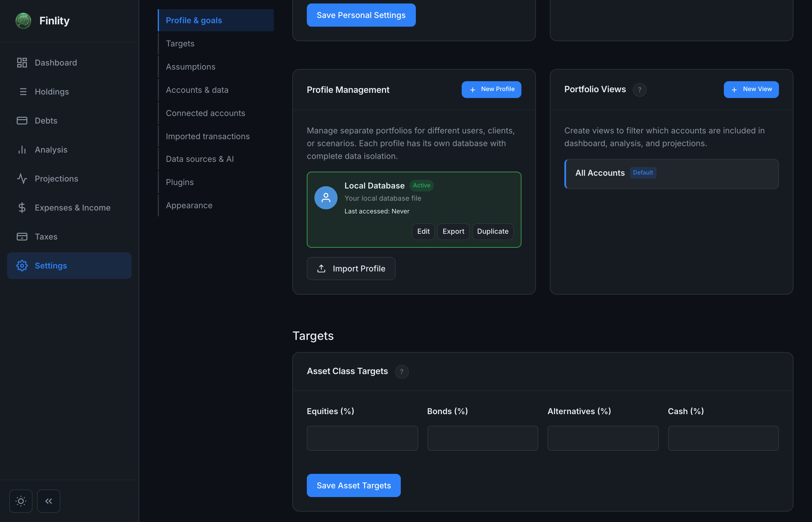Click Save Asset Targets
Viewport: 812px width, 522px height.
(354, 485)
